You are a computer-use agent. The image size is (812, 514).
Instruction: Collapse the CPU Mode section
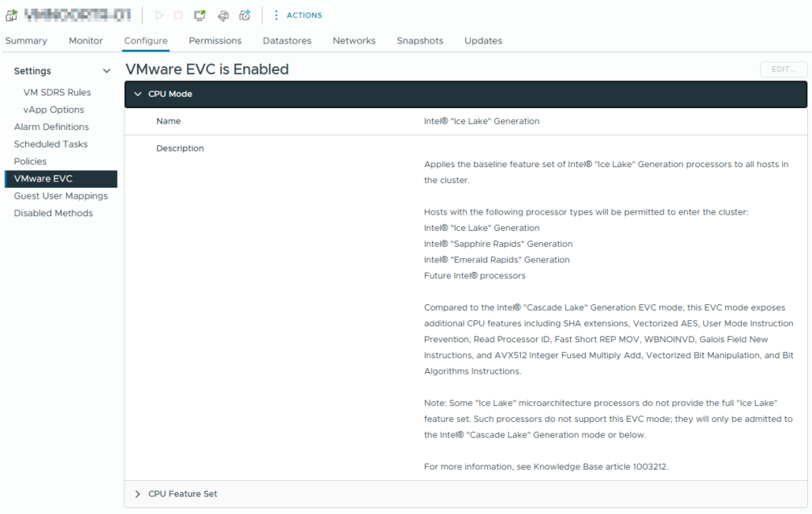tap(138, 94)
